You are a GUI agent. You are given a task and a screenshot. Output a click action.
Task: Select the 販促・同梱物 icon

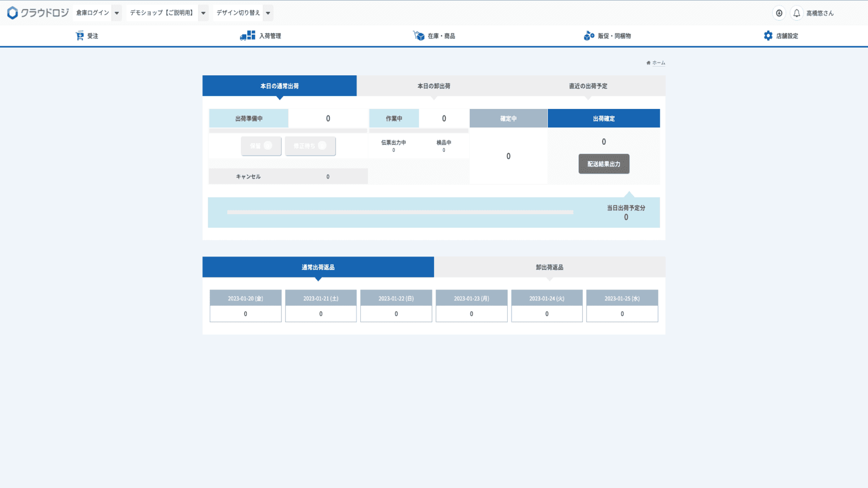click(x=589, y=36)
